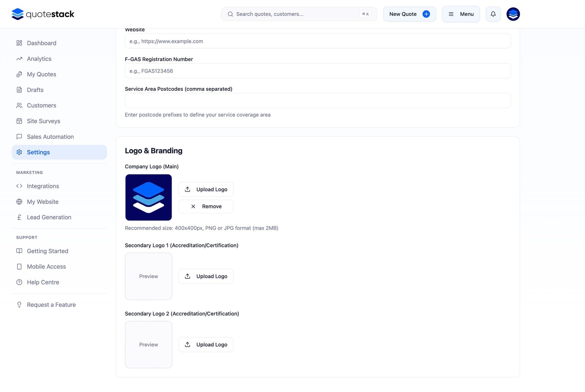Go to Sales Automation page
The image size is (585, 392).
pyautogui.click(x=50, y=137)
